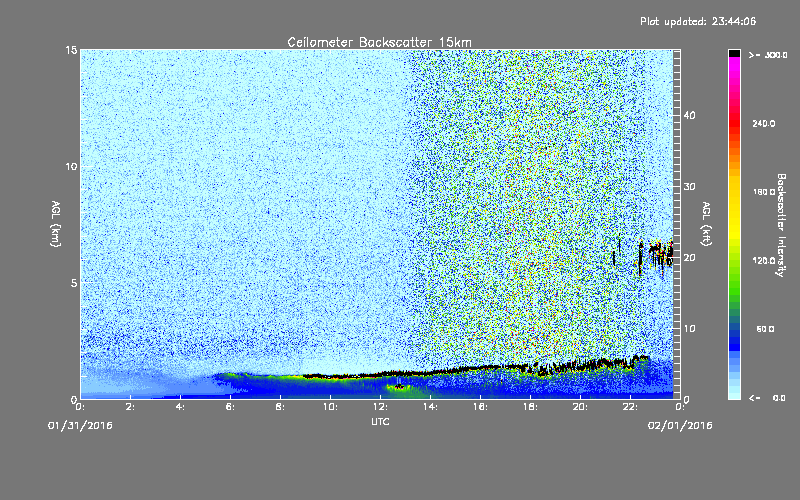Click the 'Plot updated: 23:44:06' timestamp

coord(698,21)
